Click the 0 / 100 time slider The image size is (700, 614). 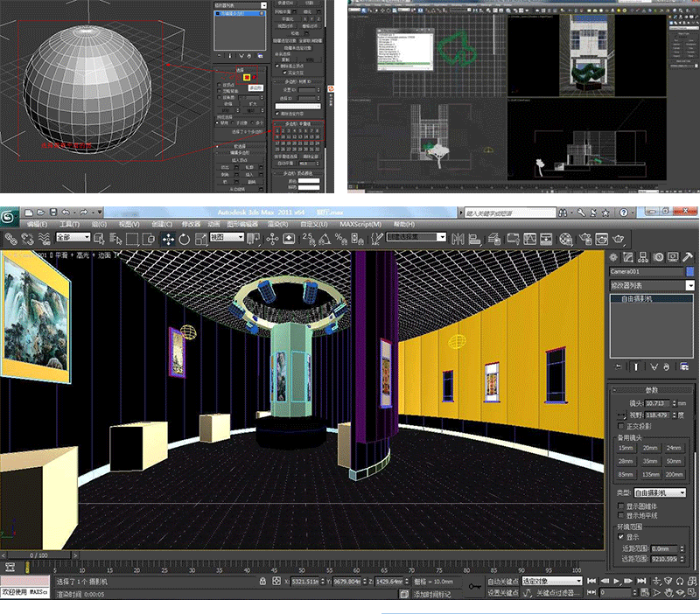(x=39, y=555)
